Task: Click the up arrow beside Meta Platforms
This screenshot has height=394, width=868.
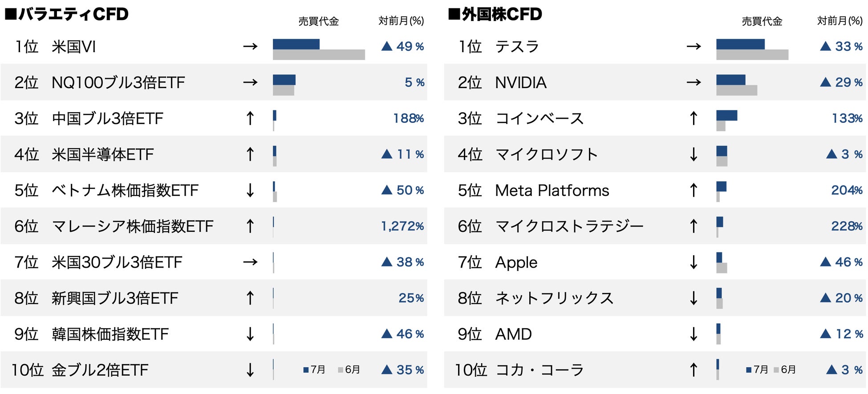Action: 694,191
